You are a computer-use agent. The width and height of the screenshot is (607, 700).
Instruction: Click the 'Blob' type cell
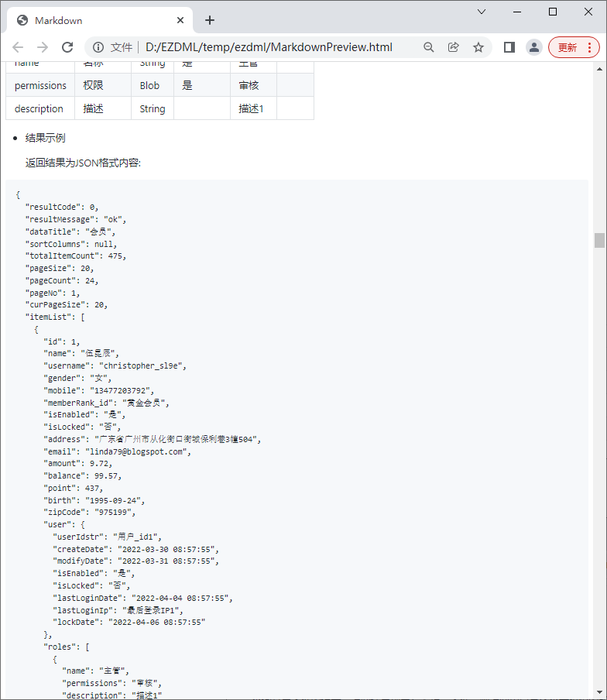(153, 85)
